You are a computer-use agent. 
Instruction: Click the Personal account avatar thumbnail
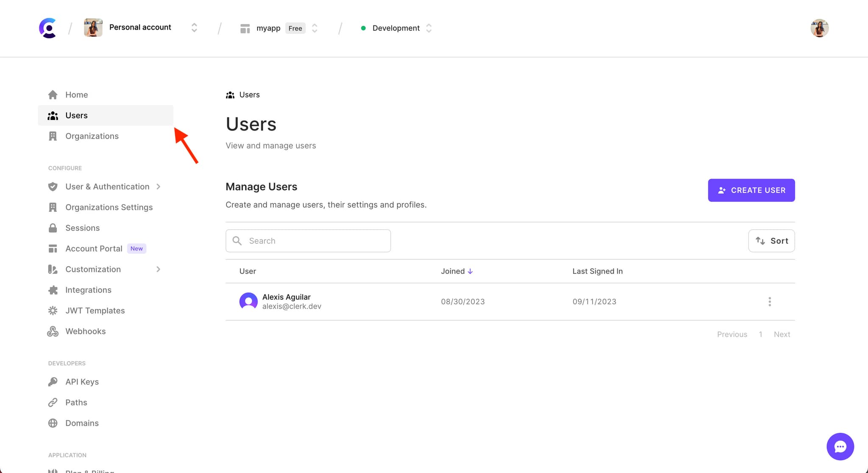click(x=93, y=28)
